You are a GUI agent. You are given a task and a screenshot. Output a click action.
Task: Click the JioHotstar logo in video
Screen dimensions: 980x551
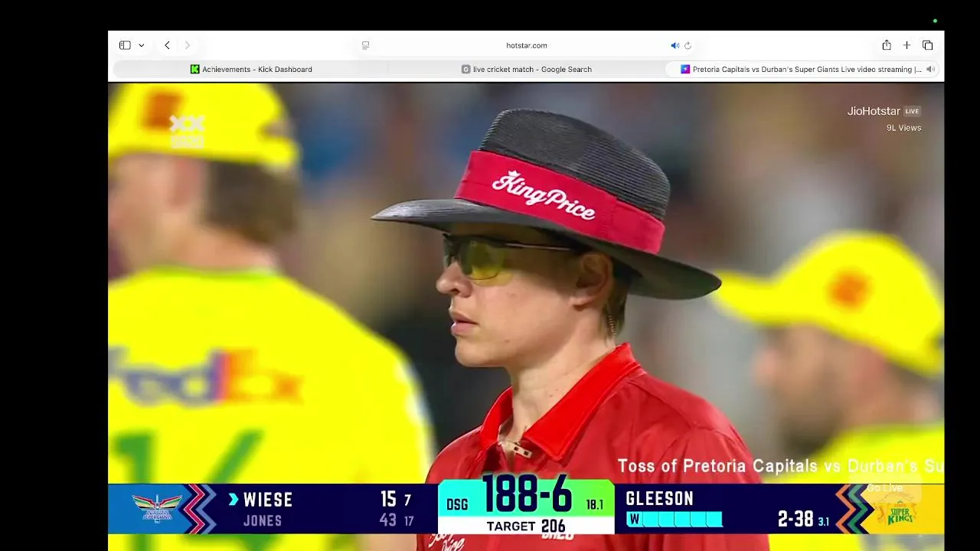point(874,111)
